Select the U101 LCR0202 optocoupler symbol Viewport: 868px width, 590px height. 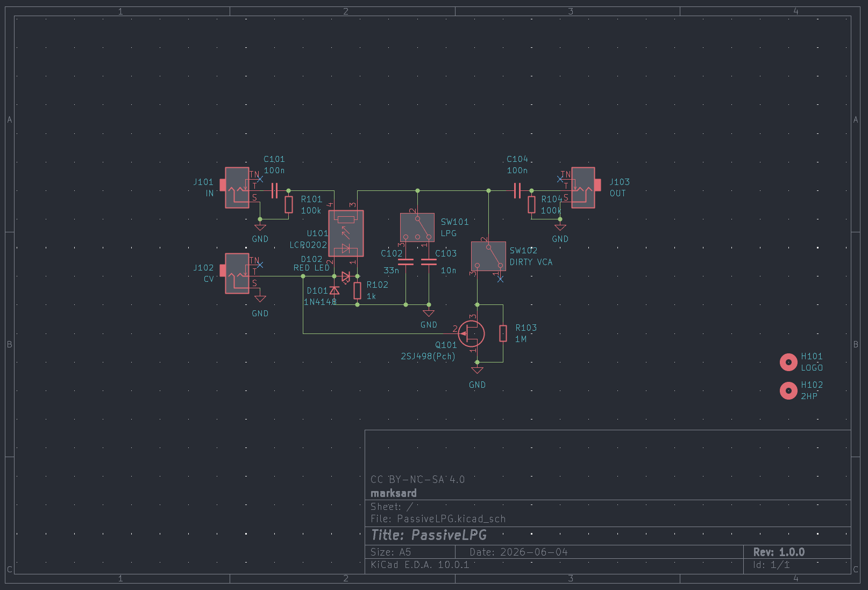[x=346, y=233]
